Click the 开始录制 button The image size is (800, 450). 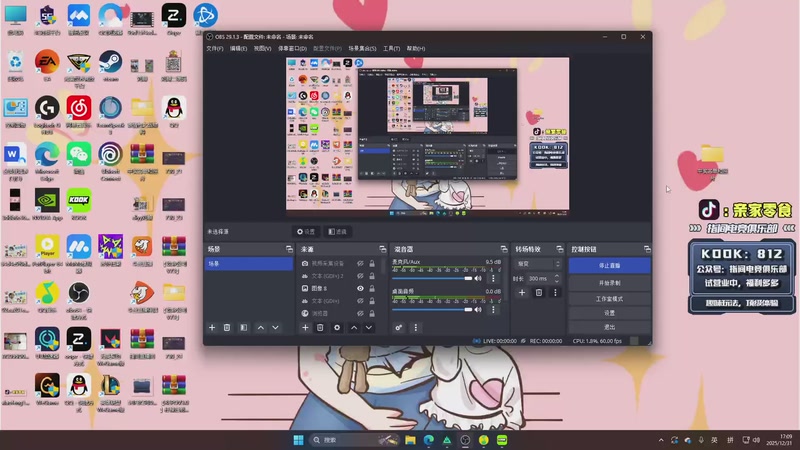(609, 283)
